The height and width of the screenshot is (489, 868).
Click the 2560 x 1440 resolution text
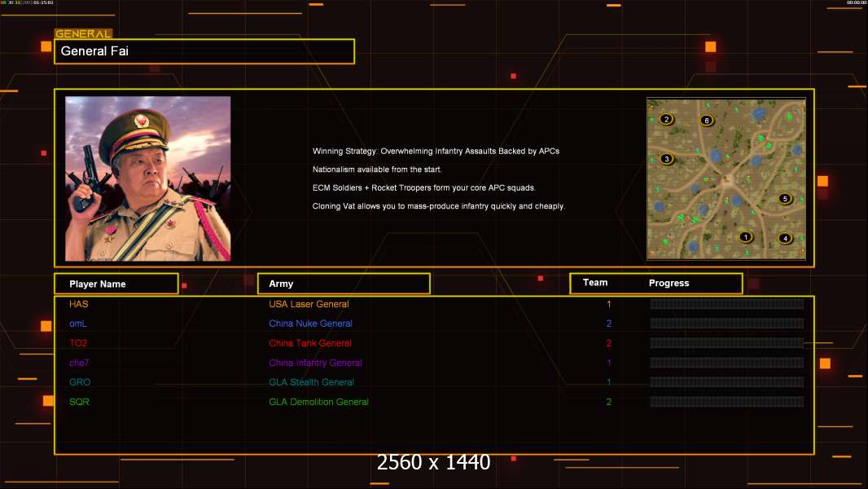pyautogui.click(x=433, y=462)
